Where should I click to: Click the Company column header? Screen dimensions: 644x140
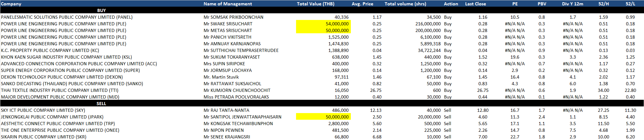click(11, 4)
